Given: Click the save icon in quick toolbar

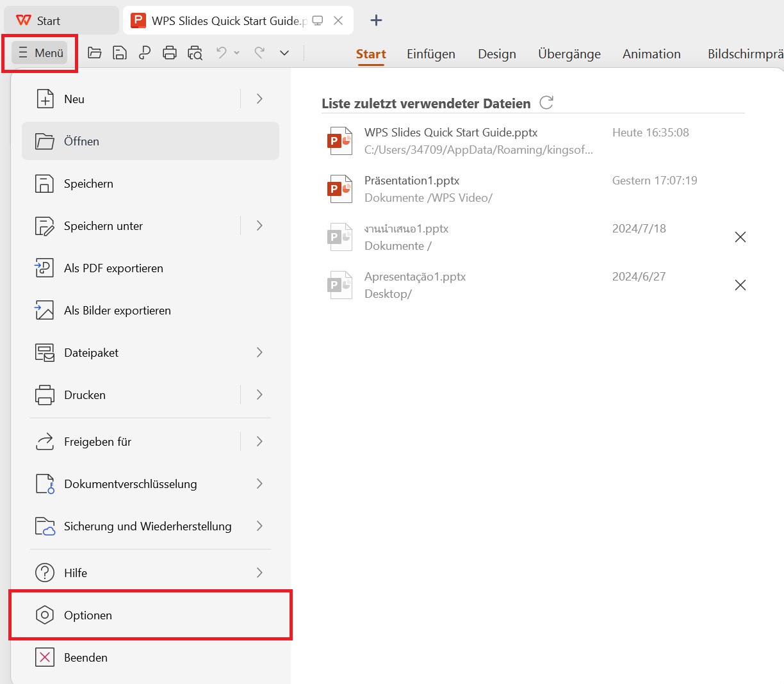Looking at the screenshot, I should point(120,53).
